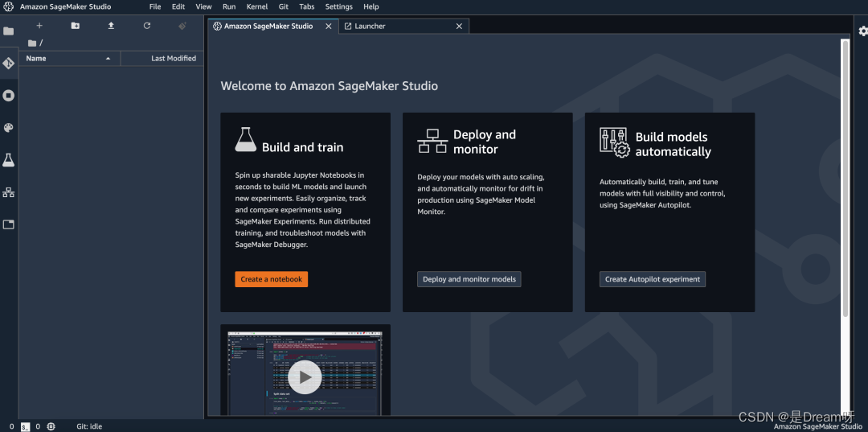Open the Settings menu
868x432 pixels.
pos(339,6)
